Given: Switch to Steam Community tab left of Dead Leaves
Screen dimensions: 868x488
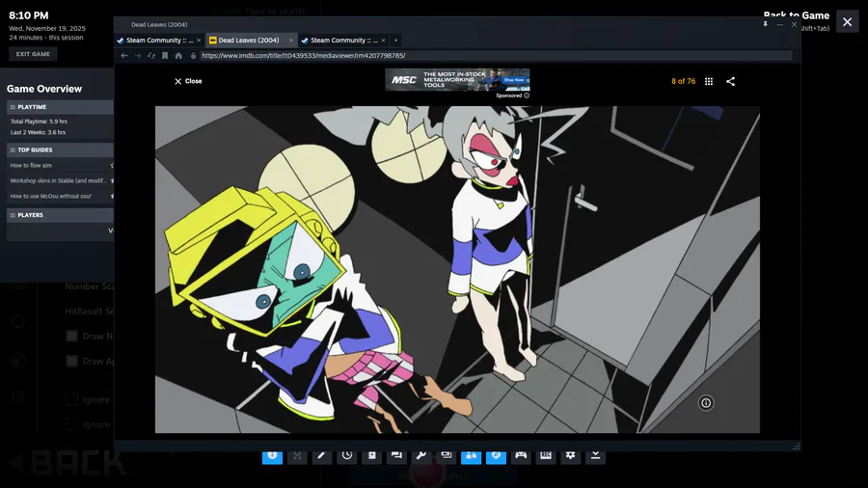Looking at the screenshot, I should (159, 41).
